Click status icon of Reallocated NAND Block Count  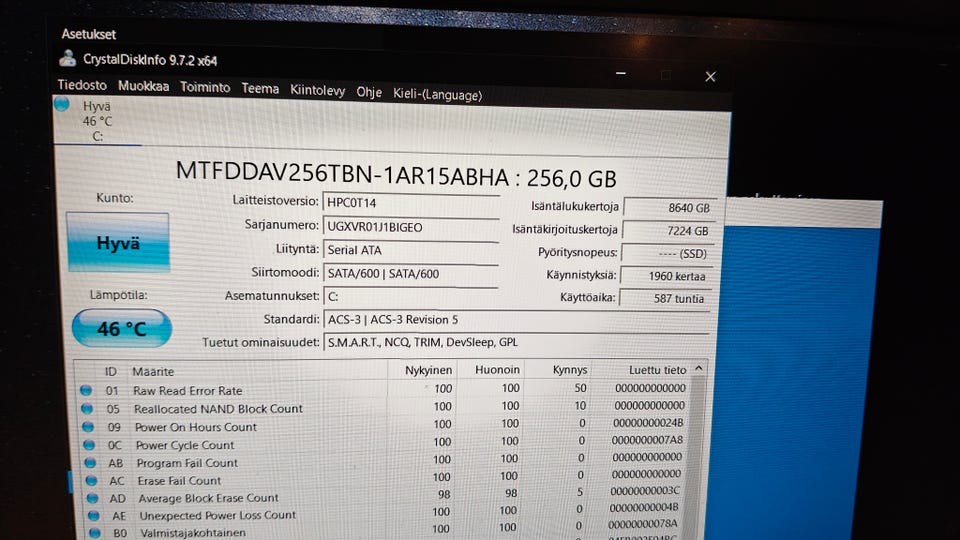click(x=87, y=408)
